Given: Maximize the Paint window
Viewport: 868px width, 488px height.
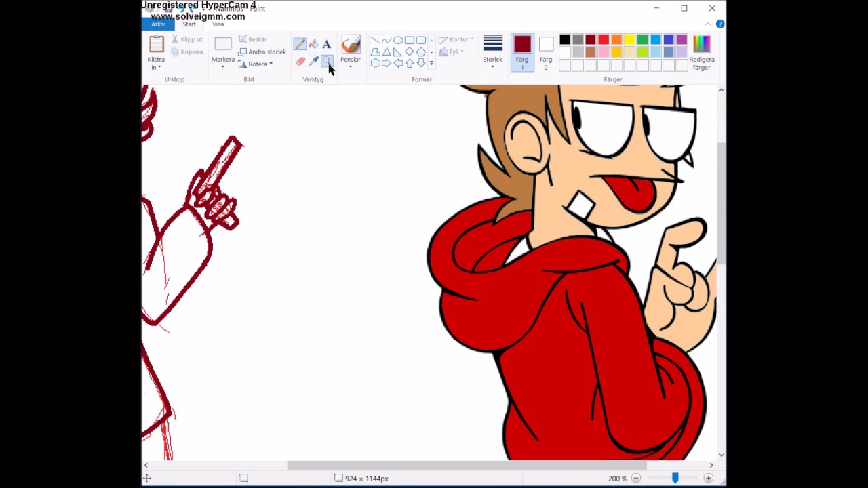Looking at the screenshot, I should 684,8.
